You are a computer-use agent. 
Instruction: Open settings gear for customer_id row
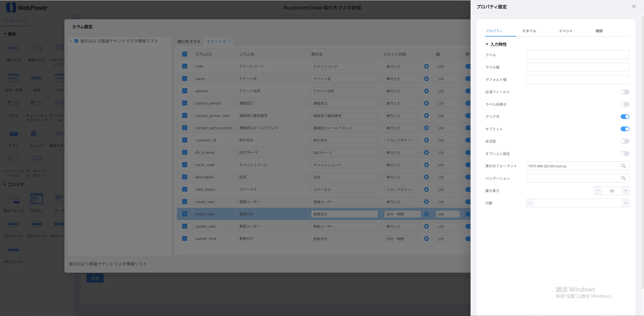[426, 140]
